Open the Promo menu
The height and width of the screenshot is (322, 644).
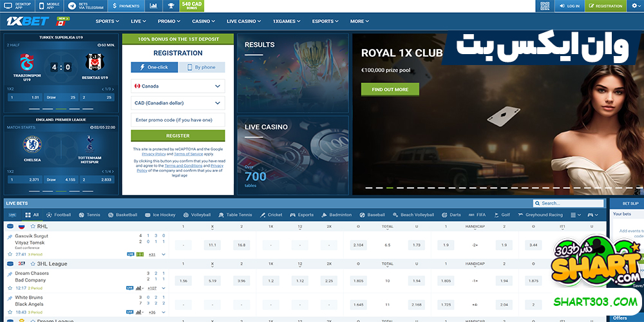click(169, 21)
